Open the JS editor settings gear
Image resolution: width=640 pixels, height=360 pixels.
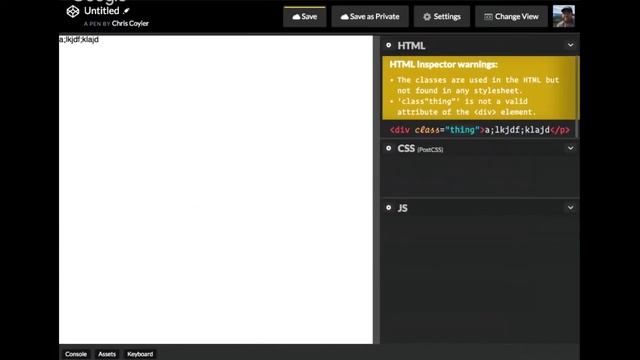(389, 208)
